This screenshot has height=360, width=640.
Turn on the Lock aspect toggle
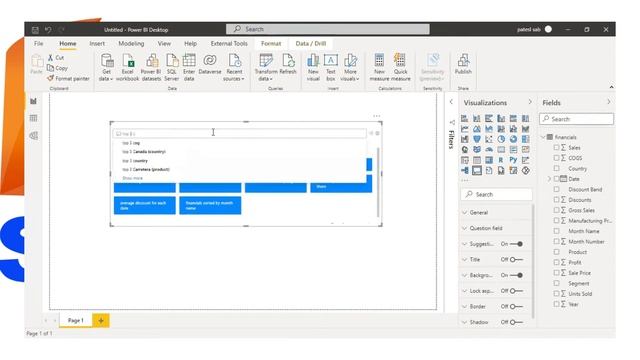pos(516,291)
